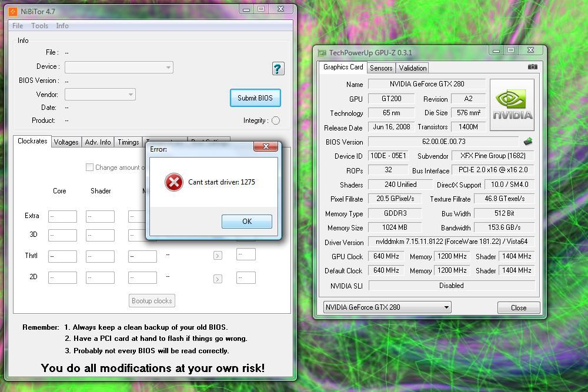Click the 3D Core clock field
Viewport: 588px width, 392px height.
(x=63, y=235)
